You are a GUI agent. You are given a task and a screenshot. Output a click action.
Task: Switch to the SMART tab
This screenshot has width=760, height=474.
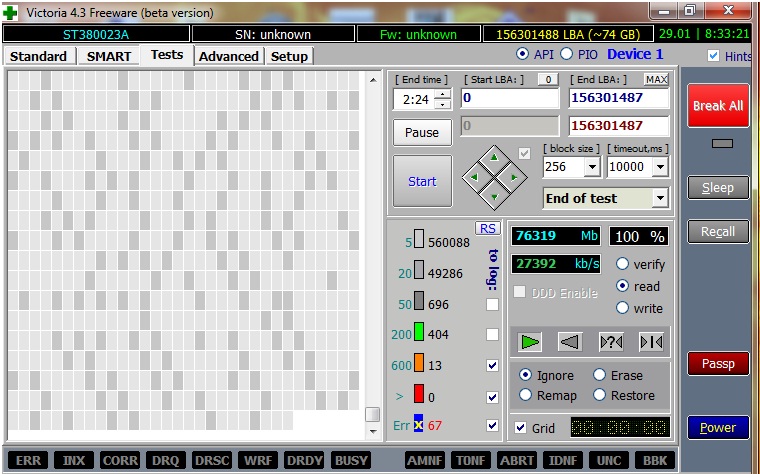(108, 56)
